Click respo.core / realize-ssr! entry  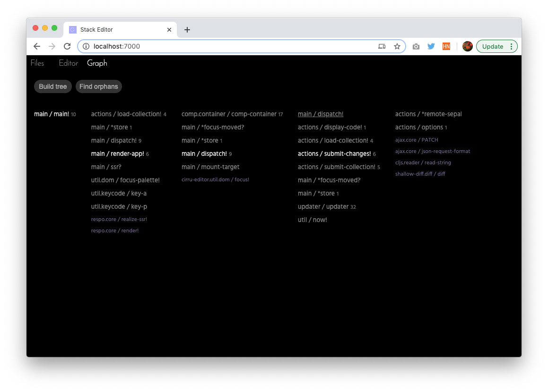coord(119,219)
